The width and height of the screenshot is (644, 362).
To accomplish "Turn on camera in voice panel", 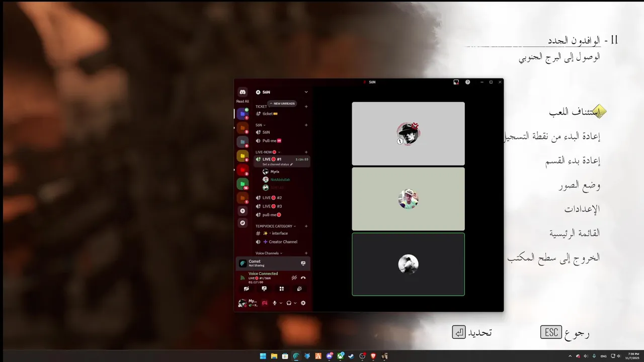I will pyautogui.click(x=247, y=289).
